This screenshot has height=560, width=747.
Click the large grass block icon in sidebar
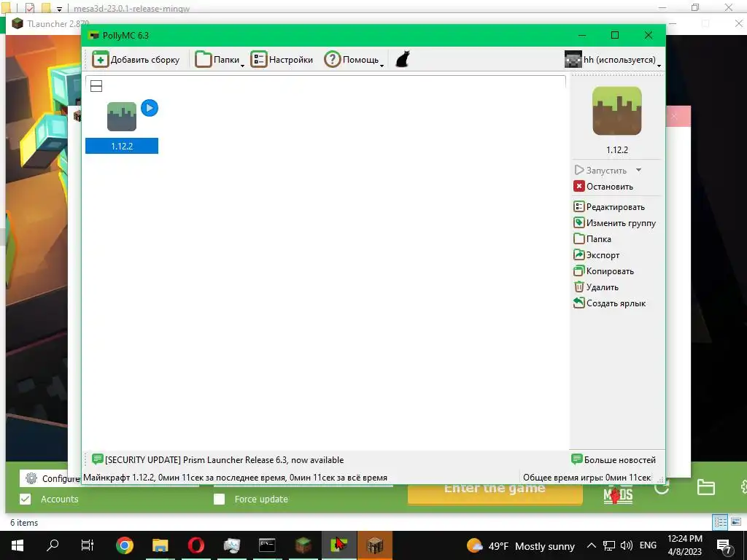617,111
